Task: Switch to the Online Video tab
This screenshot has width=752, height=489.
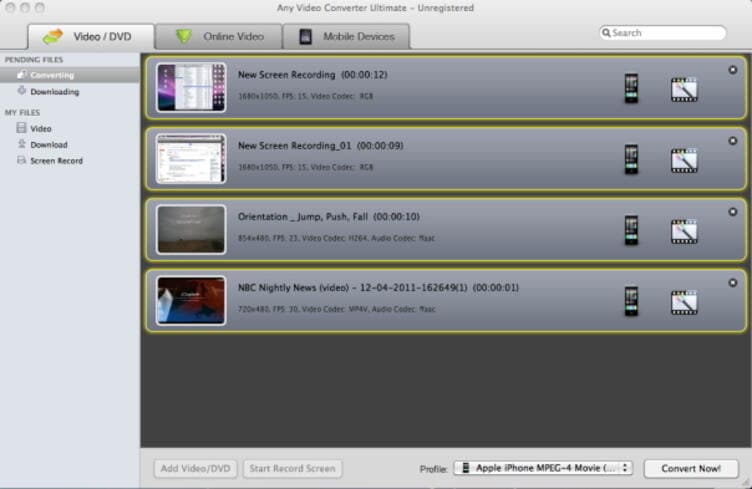Action: 219,36
